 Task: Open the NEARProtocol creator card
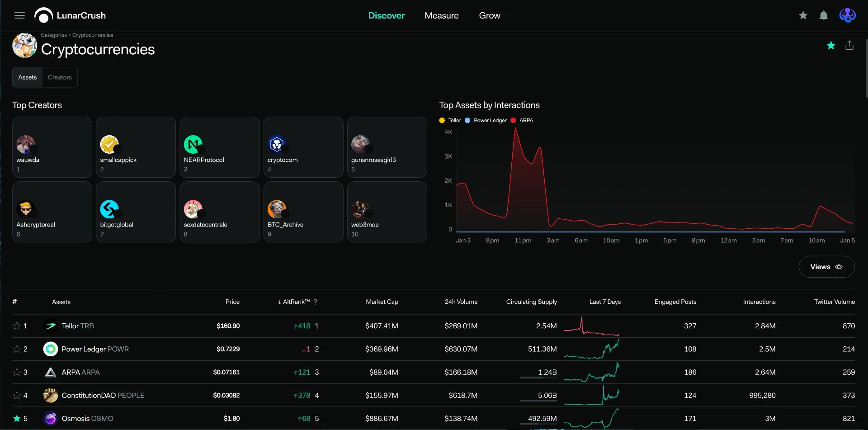220,147
